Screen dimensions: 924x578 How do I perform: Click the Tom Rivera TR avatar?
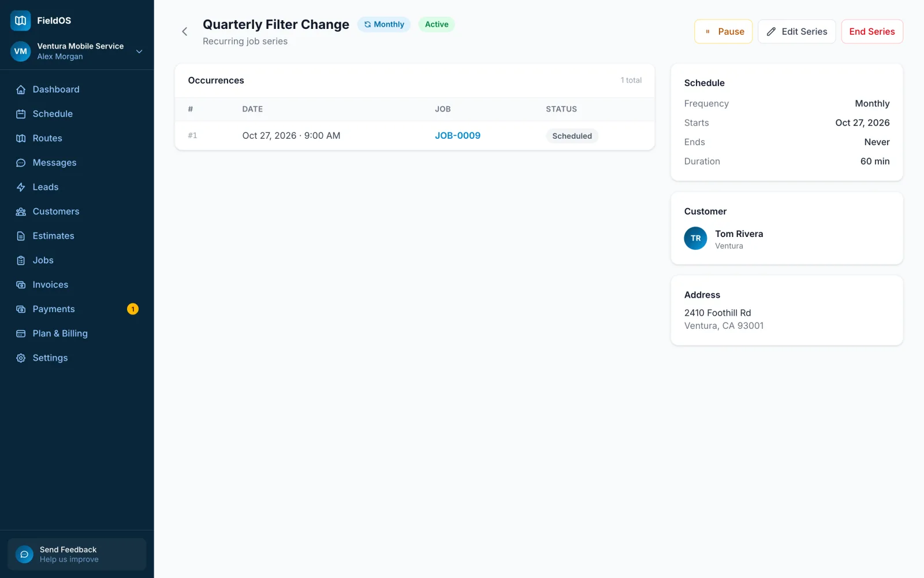tap(695, 238)
